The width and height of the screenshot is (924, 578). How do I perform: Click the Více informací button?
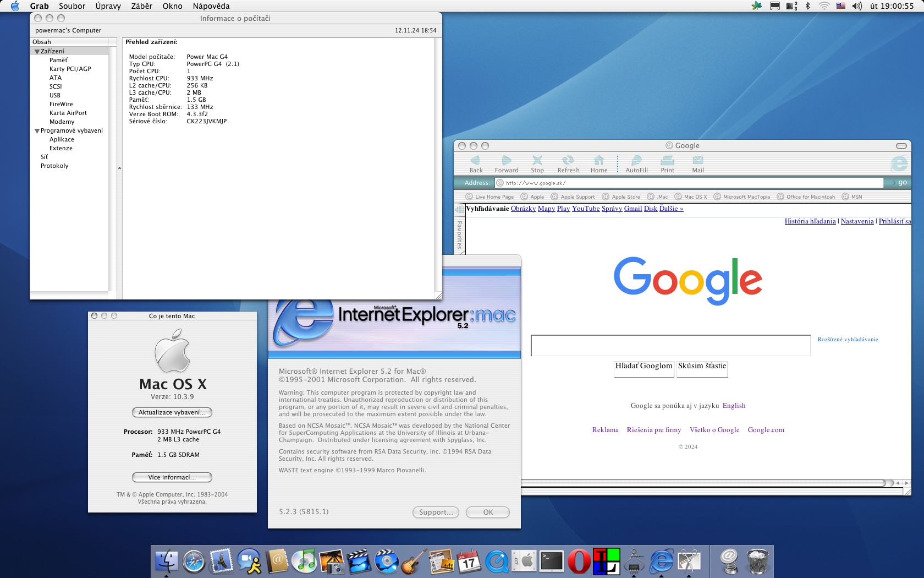pos(172,477)
